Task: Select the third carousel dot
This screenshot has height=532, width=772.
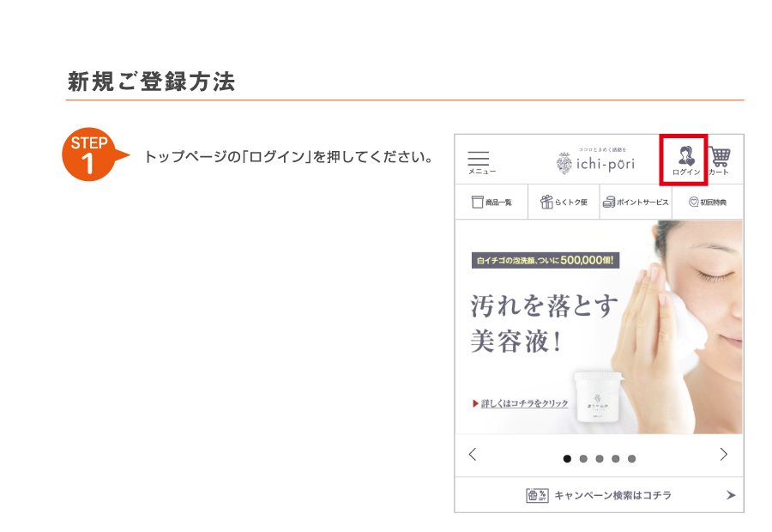Action: [x=600, y=458]
